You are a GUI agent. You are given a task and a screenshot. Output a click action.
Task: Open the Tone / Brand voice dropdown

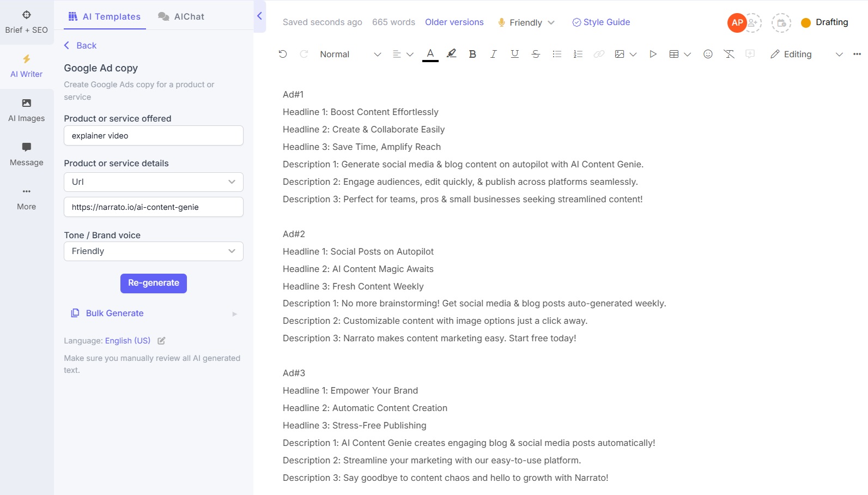[x=154, y=251]
